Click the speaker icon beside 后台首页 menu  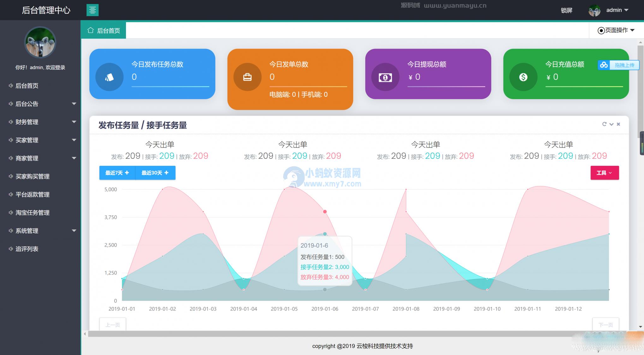click(x=11, y=86)
